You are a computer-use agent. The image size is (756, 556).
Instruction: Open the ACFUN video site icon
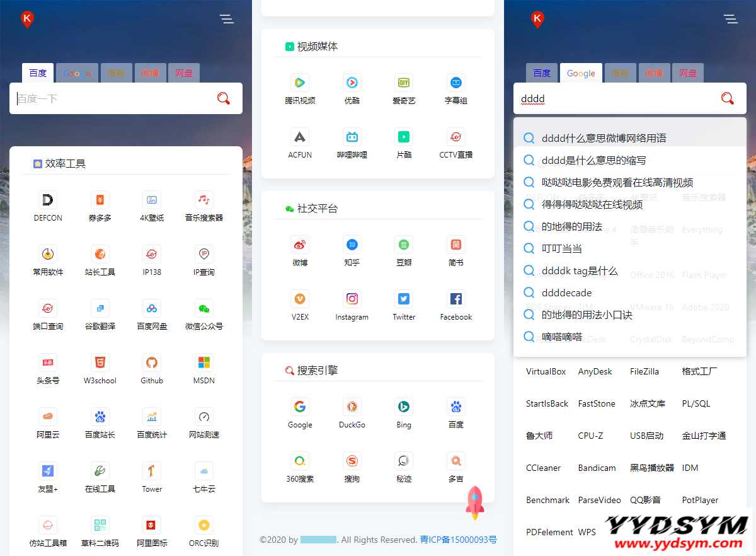pos(300,137)
